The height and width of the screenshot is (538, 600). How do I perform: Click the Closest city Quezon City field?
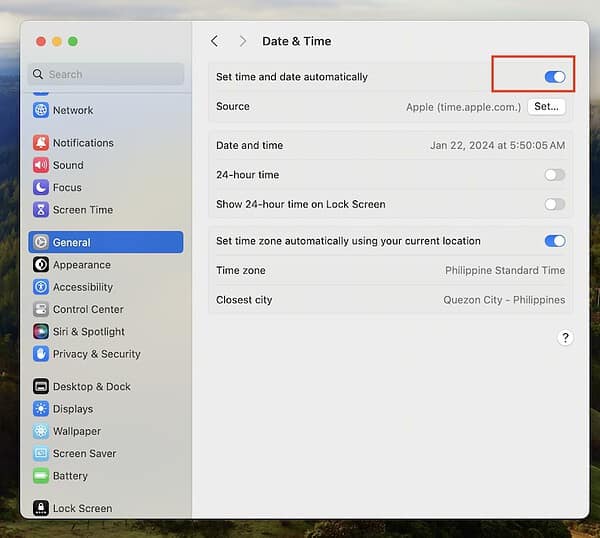504,300
